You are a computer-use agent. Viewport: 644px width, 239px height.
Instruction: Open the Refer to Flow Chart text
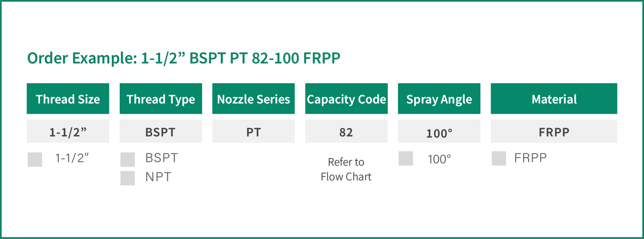[x=346, y=169]
